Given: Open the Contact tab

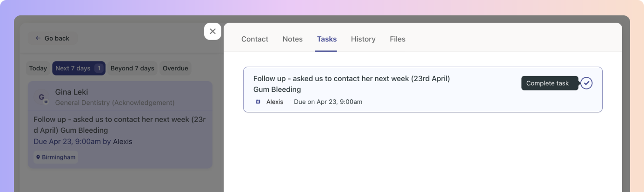Looking at the screenshot, I should coord(255,39).
